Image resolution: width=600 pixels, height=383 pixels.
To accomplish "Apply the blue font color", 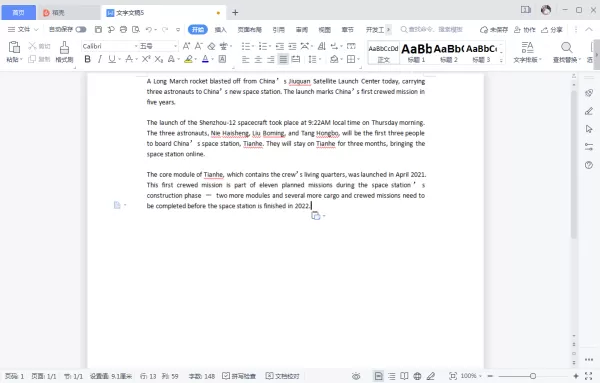I will coord(205,59).
